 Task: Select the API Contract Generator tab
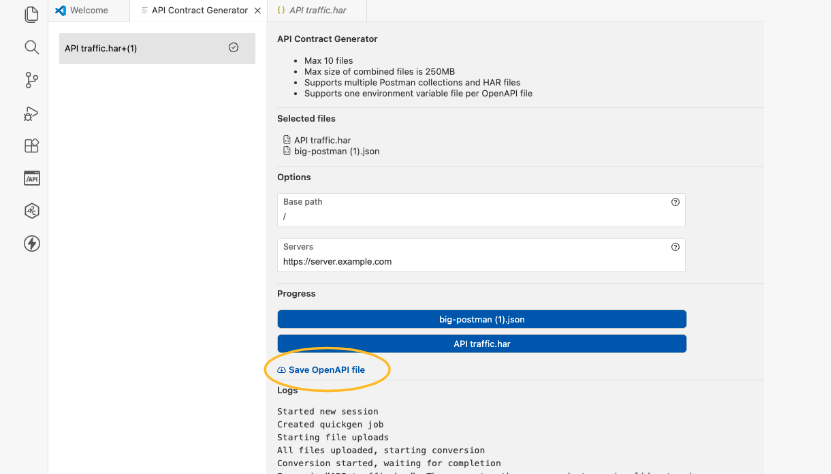199,10
